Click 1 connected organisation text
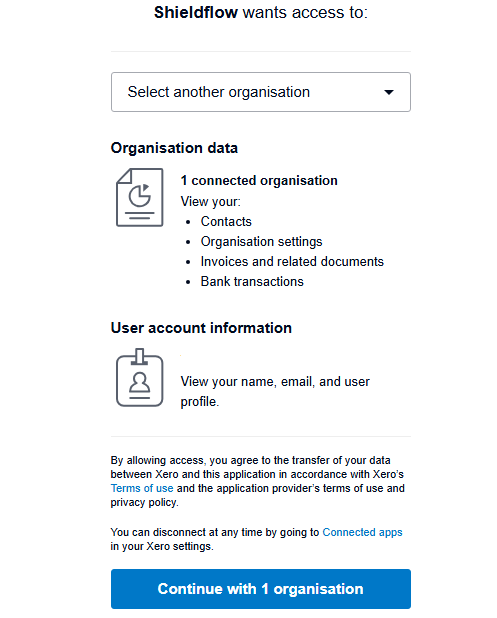This screenshot has width=497, height=618. tap(259, 181)
